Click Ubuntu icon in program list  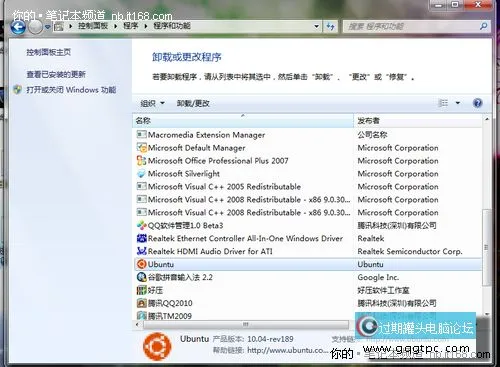[x=141, y=264]
